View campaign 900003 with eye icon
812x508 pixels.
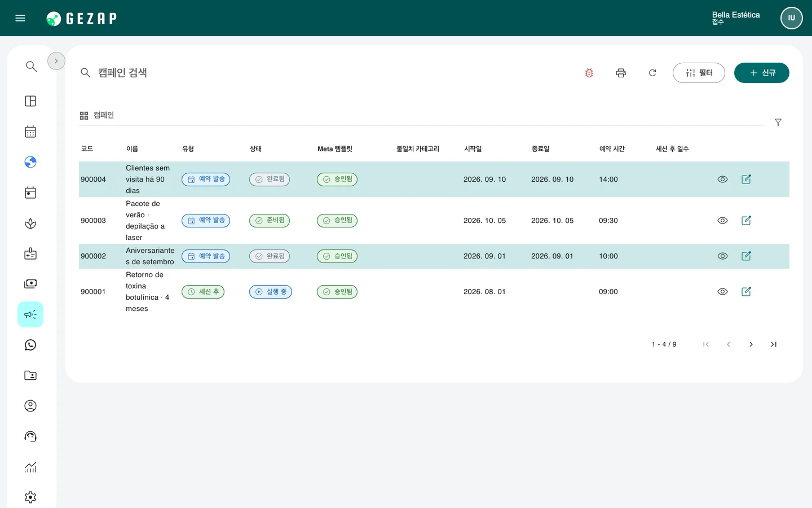[x=722, y=220]
